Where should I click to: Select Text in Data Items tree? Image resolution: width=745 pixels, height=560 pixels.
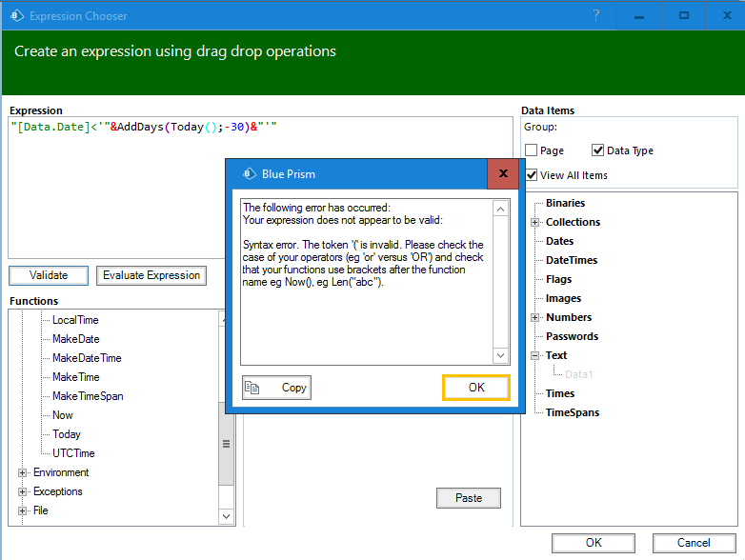[556, 355]
